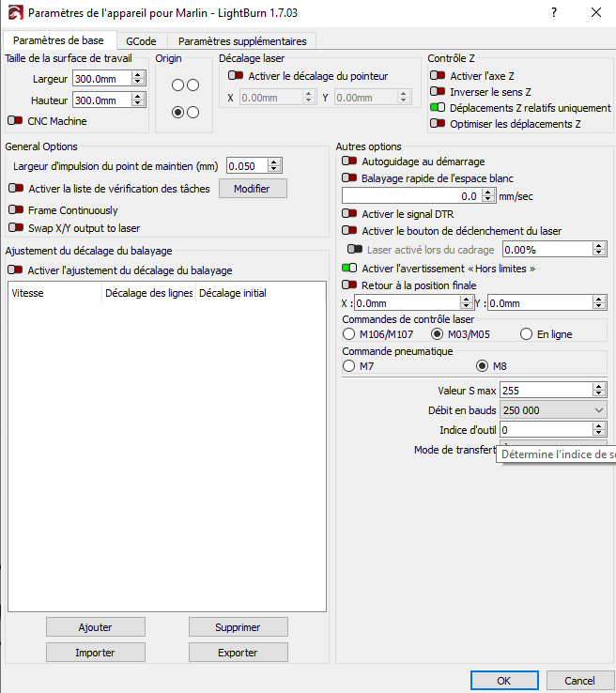Select M7 air assist command
The width and height of the screenshot is (616, 693).
[x=348, y=366]
